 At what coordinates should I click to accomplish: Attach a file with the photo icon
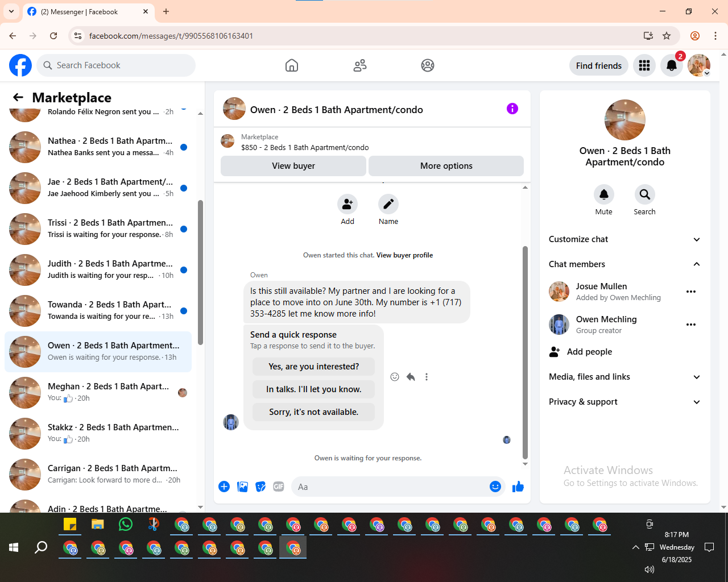(242, 487)
